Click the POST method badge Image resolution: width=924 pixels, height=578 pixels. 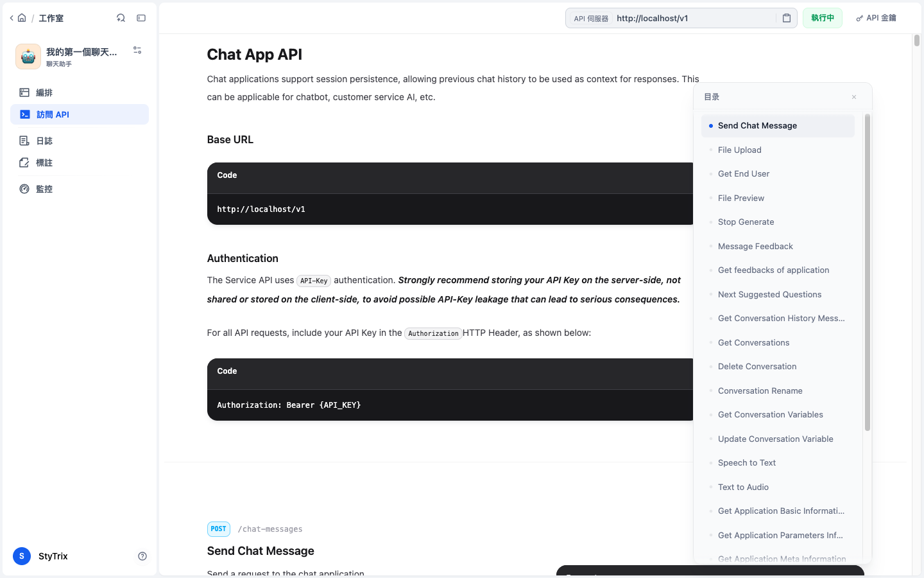coord(218,529)
